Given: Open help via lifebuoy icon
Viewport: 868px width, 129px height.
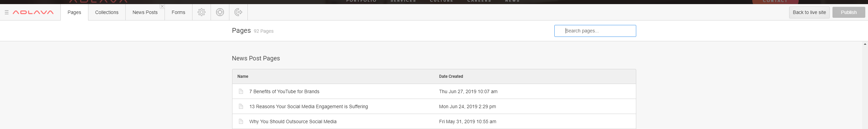Looking at the screenshot, I should coord(220,12).
